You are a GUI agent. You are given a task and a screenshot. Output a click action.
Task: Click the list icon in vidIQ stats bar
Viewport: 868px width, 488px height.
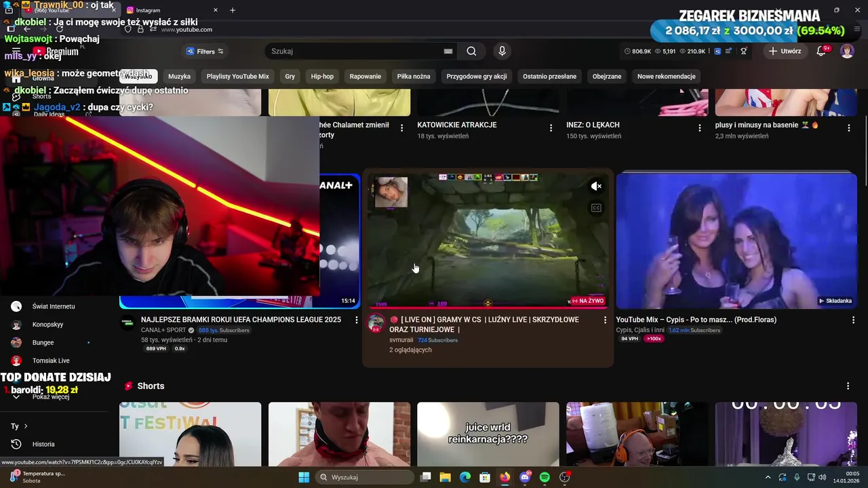(729, 51)
